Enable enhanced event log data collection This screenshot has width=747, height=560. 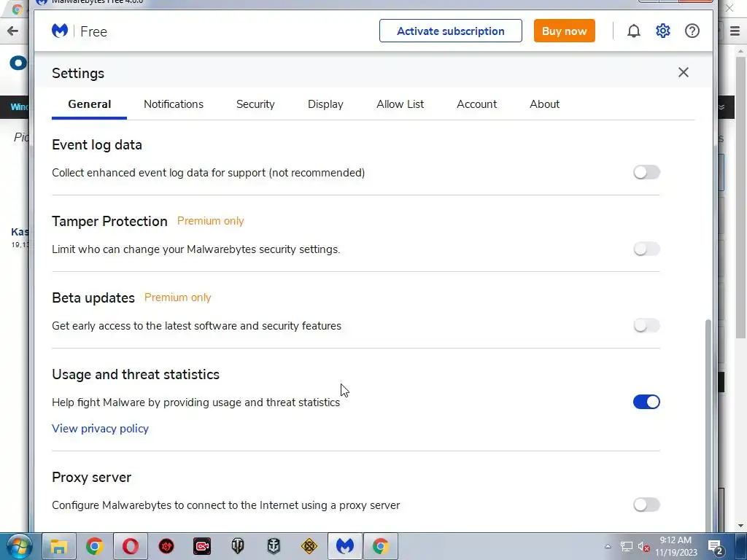[x=646, y=172]
